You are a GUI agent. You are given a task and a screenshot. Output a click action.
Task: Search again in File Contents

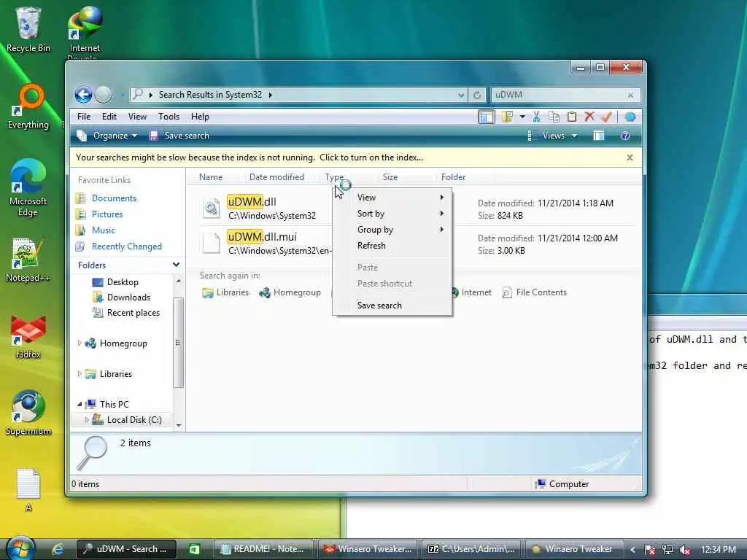[534, 292]
